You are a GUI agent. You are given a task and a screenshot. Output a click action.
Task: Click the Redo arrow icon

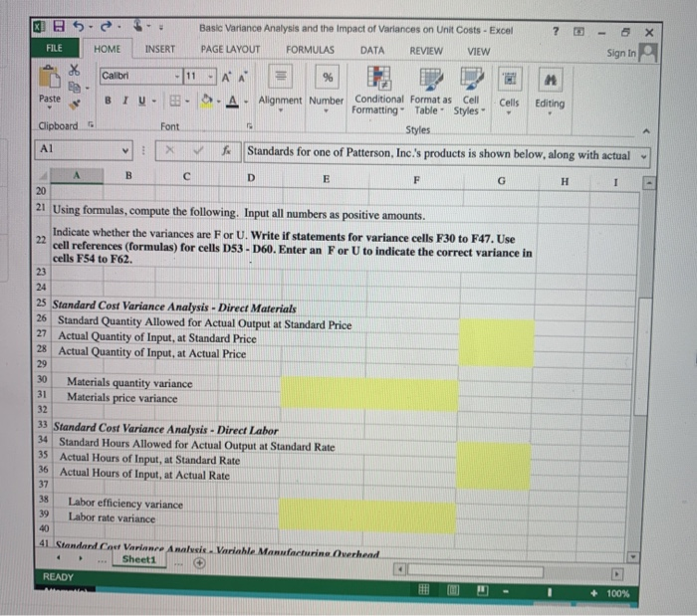click(106, 27)
